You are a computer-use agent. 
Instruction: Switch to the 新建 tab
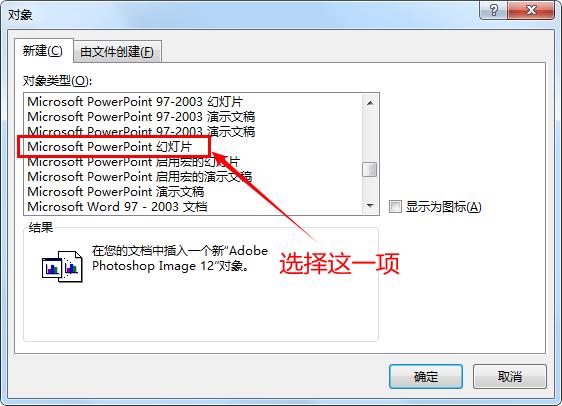(43, 51)
